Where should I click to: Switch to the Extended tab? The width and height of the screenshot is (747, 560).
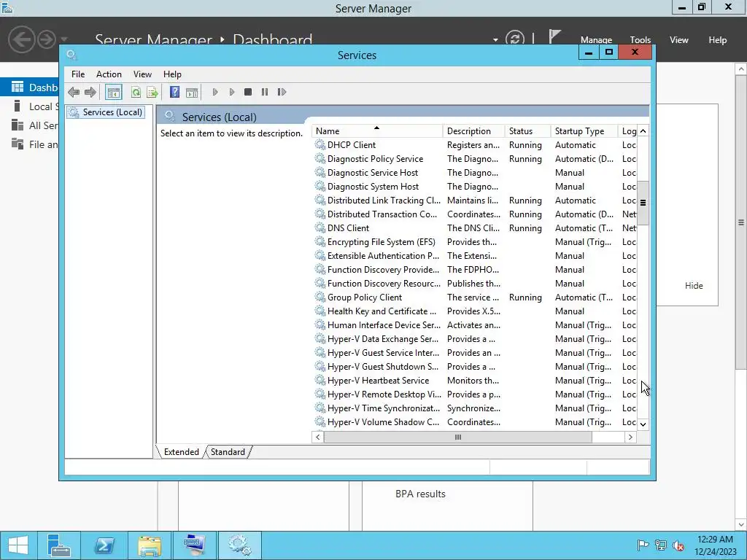pos(181,452)
